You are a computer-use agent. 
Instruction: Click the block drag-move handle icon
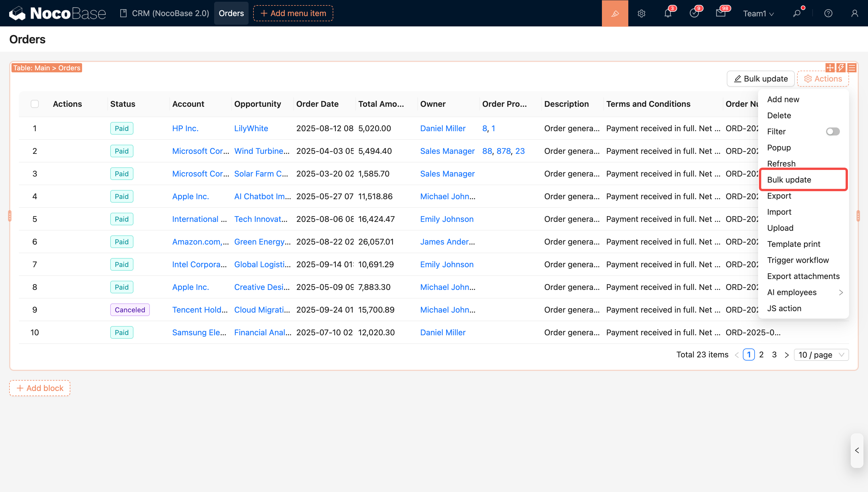[830, 67]
